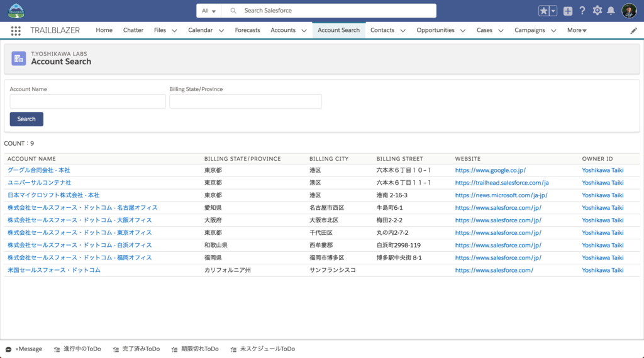Visit the trailhead.salesforce.com/ja website link
644x358 pixels.
click(x=502, y=183)
